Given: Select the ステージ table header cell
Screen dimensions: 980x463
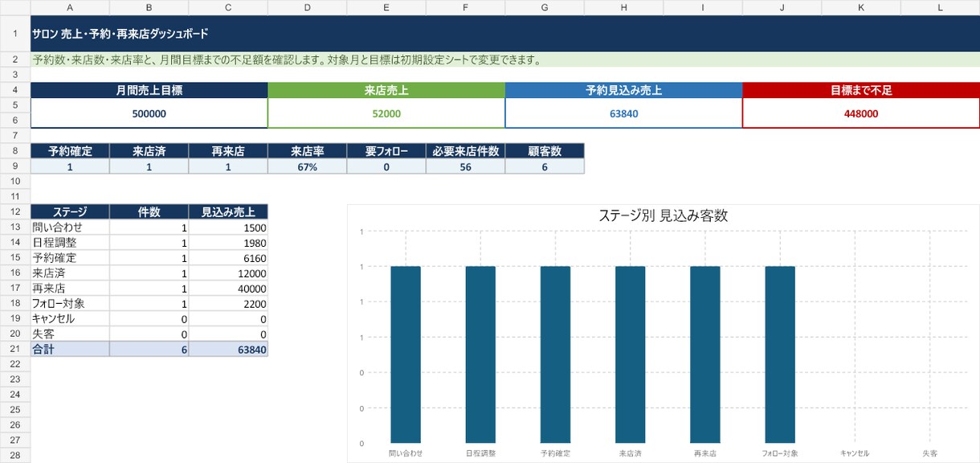Looking at the screenshot, I should click(70, 212).
